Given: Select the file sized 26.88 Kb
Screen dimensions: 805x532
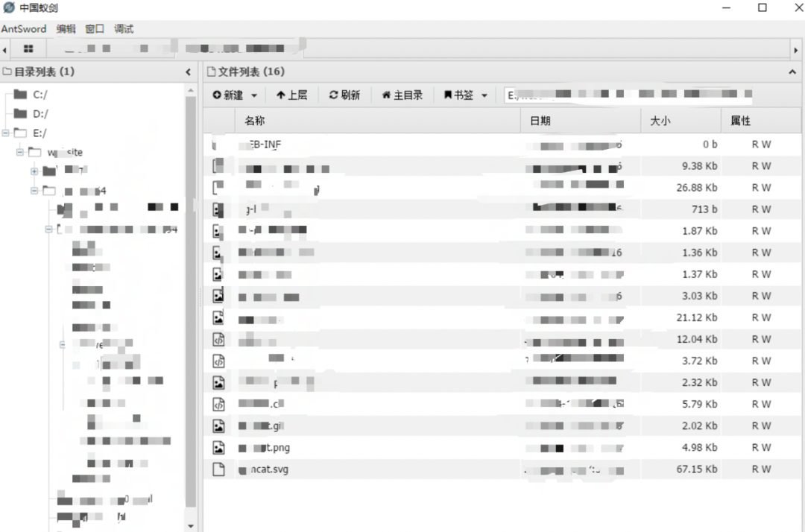Looking at the screenshot, I should coord(502,188).
